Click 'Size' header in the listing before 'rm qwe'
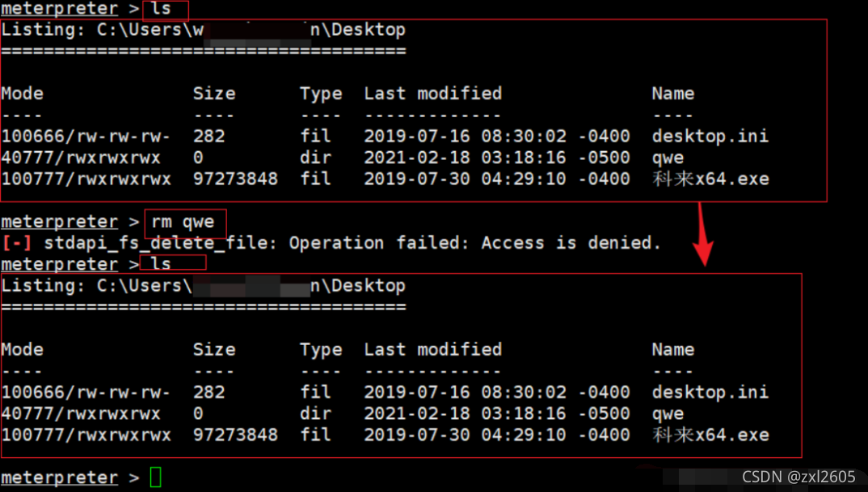868x492 pixels. pyautogui.click(x=214, y=94)
